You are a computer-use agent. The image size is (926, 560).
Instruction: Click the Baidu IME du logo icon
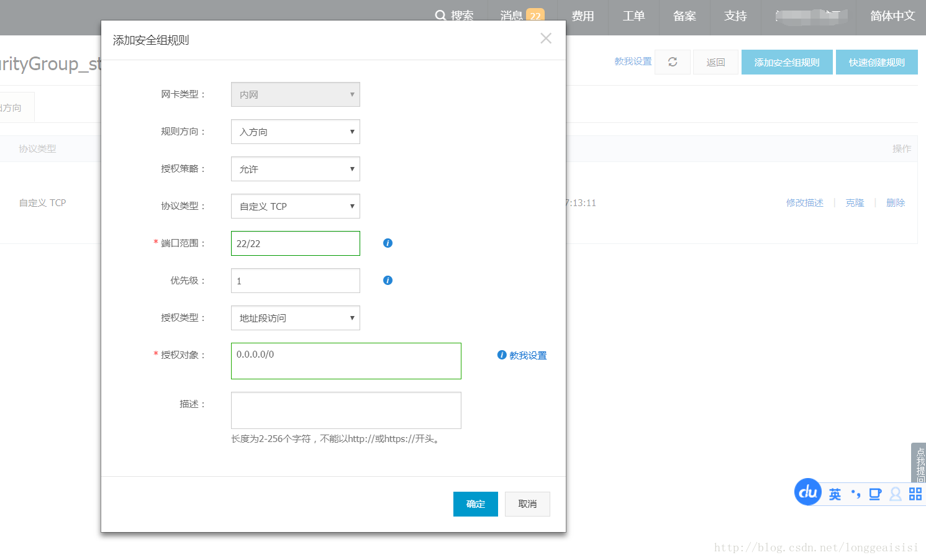click(x=808, y=492)
